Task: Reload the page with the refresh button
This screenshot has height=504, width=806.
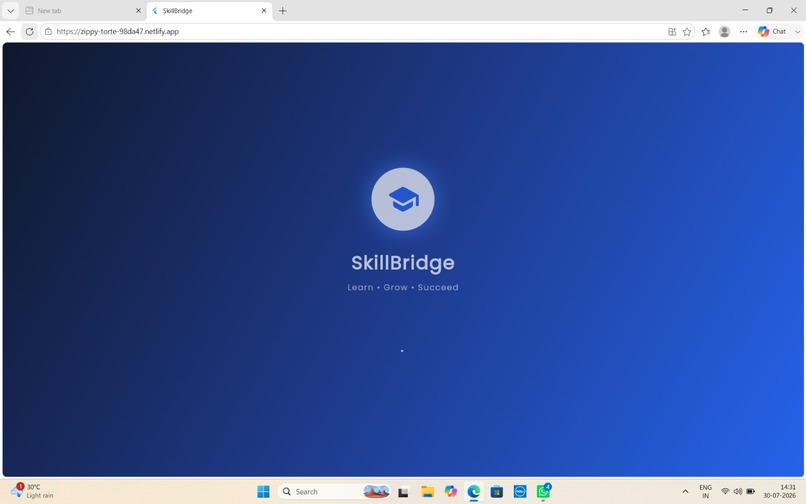Action: (x=29, y=31)
